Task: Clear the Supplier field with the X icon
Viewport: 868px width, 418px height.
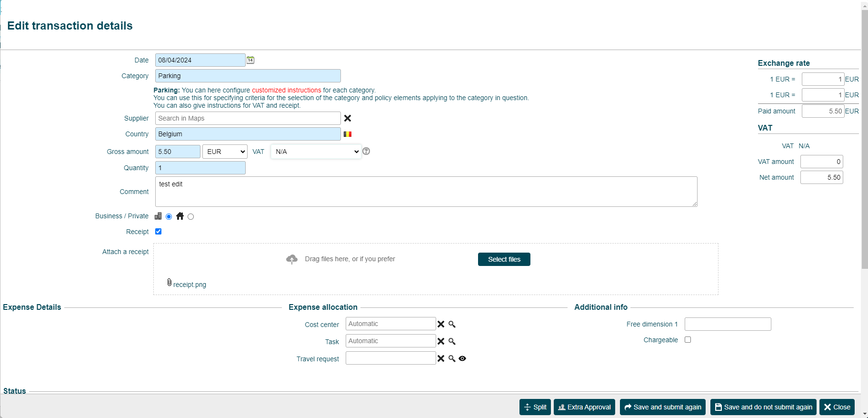Action: point(348,118)
